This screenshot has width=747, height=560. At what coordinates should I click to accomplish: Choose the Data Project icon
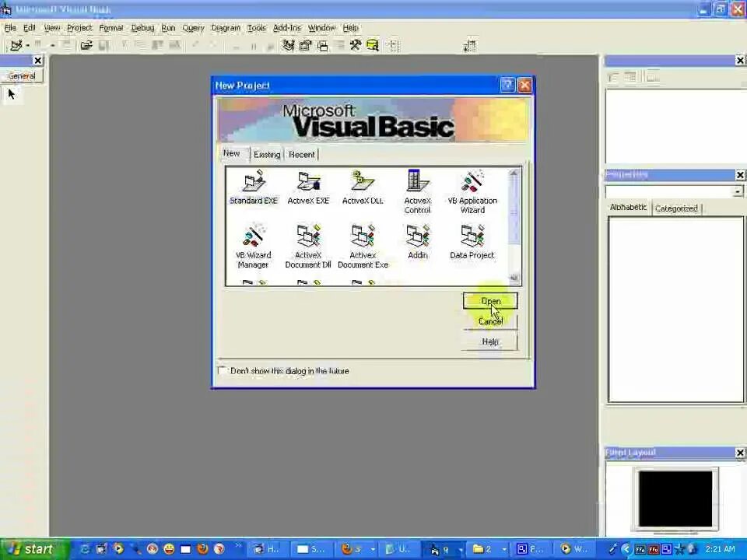coord(472,241)
